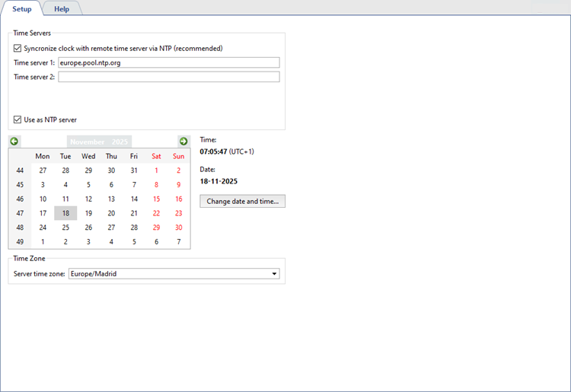Pick Friday November 14 in calendar
571x392 pixels.
tap(134, 199)
